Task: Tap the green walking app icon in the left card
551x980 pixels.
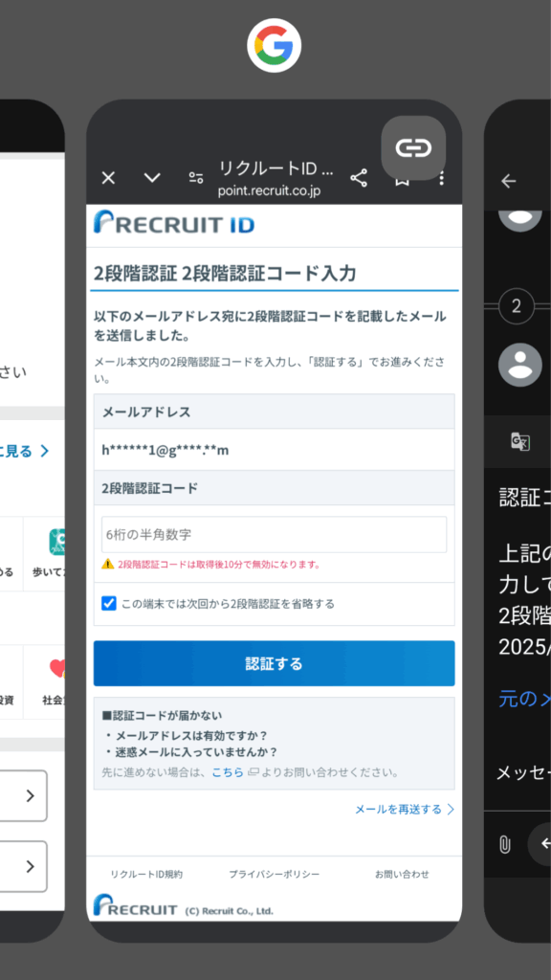Action: click(x=56, y=542)
